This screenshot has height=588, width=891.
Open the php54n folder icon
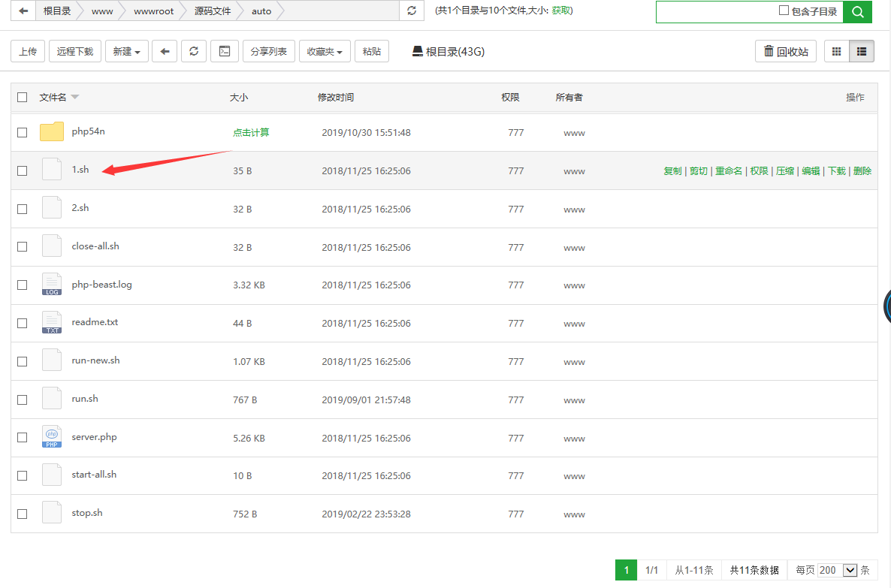click(52, 132)
